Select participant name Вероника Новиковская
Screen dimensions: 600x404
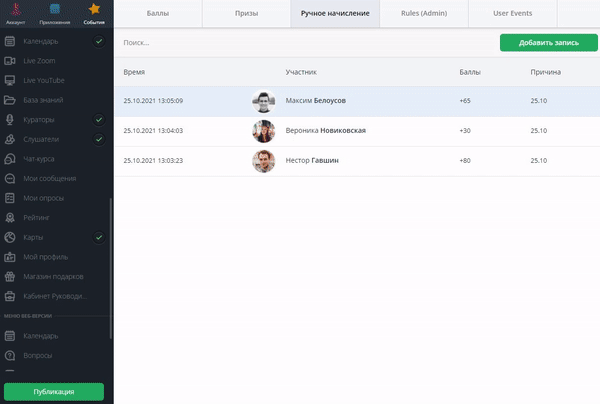point(326,130)
